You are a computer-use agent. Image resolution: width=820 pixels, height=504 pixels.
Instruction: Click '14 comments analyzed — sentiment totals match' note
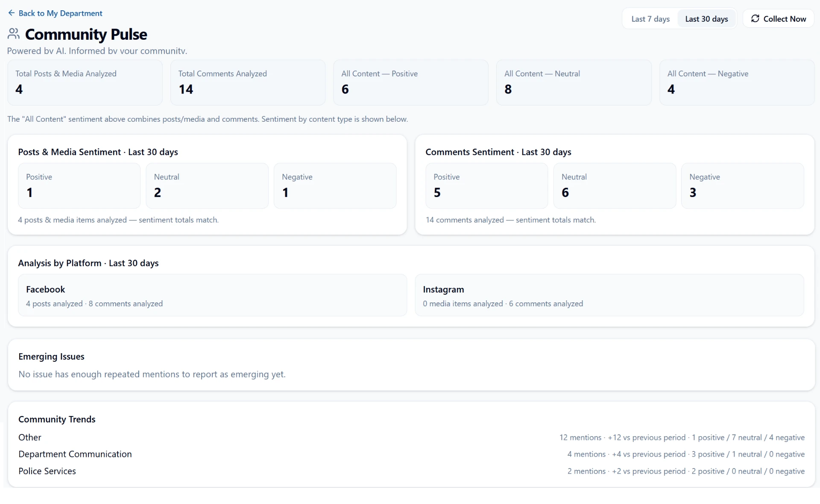[510, 220]
